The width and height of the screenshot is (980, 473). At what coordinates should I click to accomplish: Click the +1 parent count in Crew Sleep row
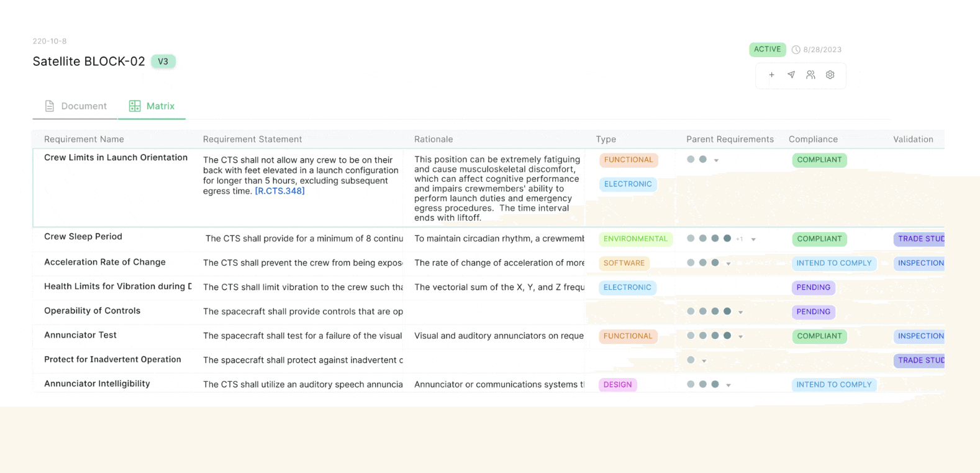coord(739,239)
